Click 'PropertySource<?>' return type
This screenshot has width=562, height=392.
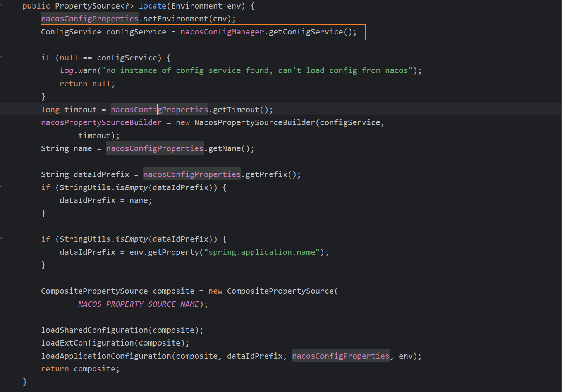[95, 6]
